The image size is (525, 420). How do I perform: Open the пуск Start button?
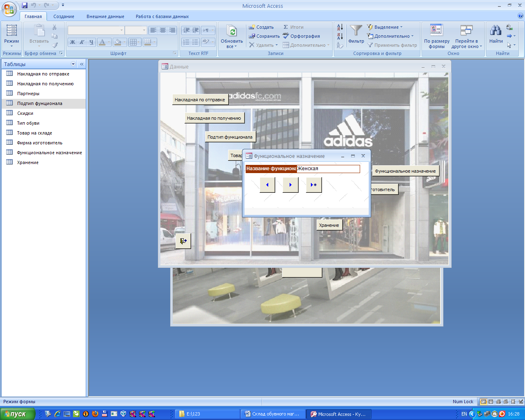pyautogui.click(x=17, y=414)
